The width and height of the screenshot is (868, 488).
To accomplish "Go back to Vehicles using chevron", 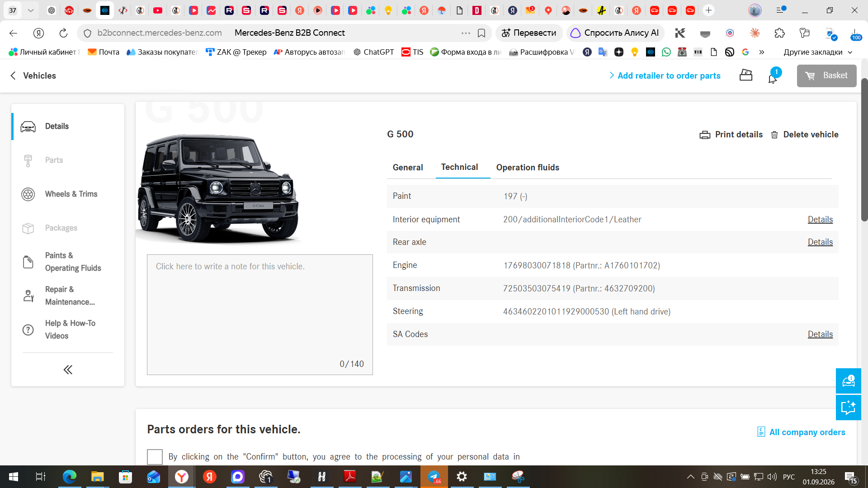I will pos(13,75).
